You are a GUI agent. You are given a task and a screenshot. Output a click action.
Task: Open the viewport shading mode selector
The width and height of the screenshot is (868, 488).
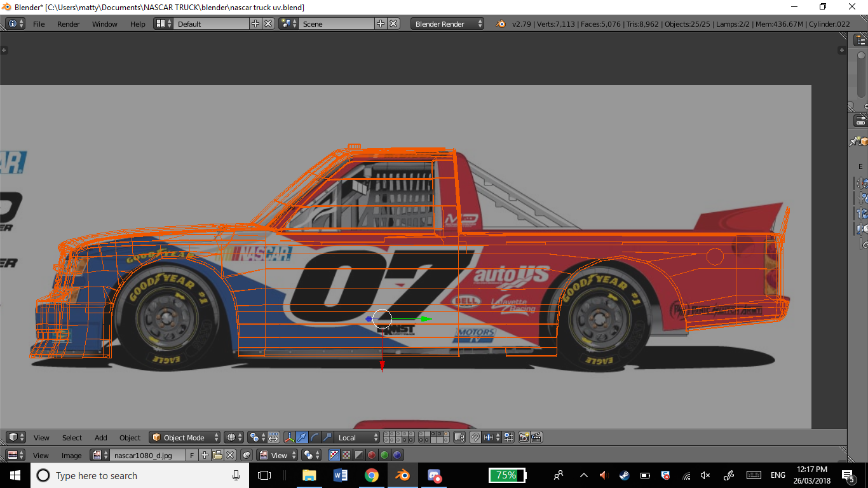[234, 437]
